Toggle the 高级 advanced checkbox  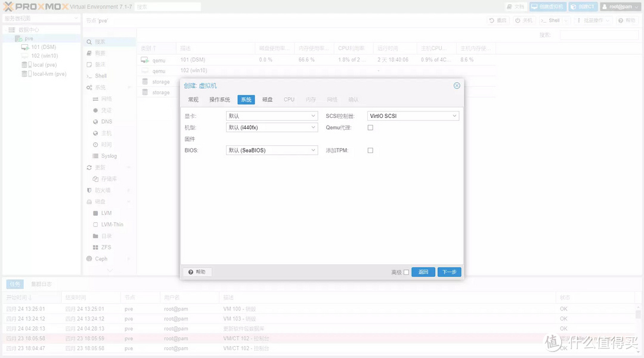pyautogui.click(x=406, y=272)
